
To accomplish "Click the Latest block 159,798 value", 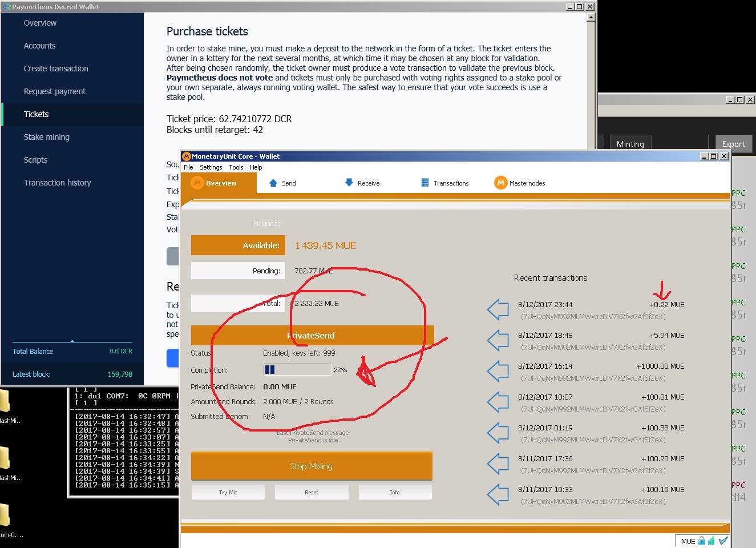I will pos(120,374).
